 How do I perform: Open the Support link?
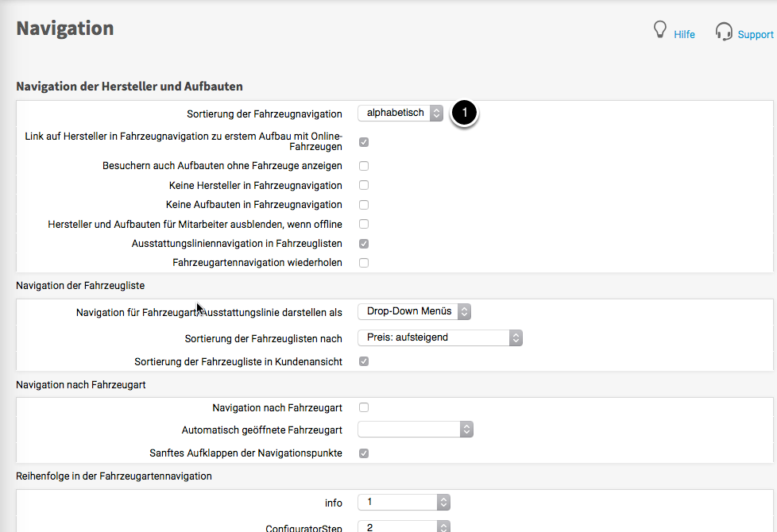coord(755,35)
